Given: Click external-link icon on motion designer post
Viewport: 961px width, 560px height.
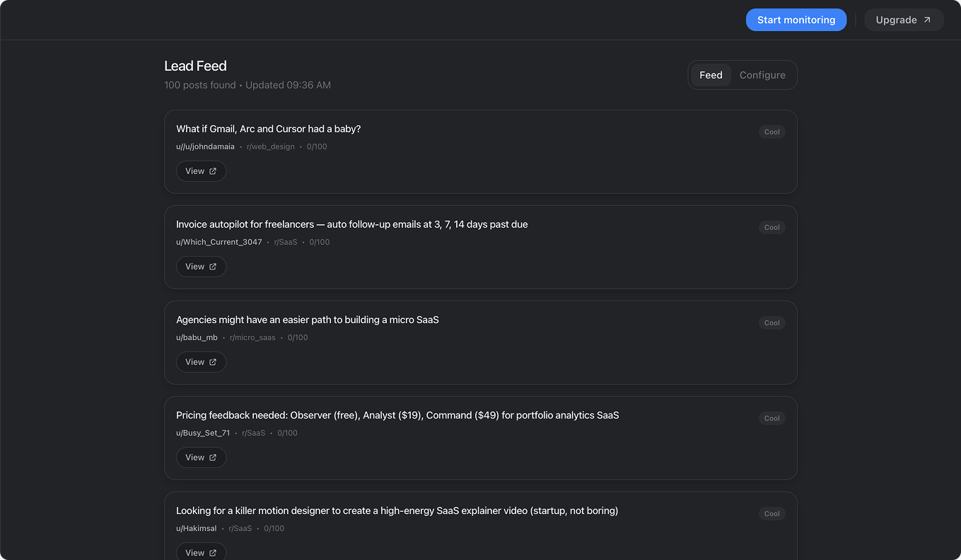Looking at the screenshot, I should coord(213,552).
